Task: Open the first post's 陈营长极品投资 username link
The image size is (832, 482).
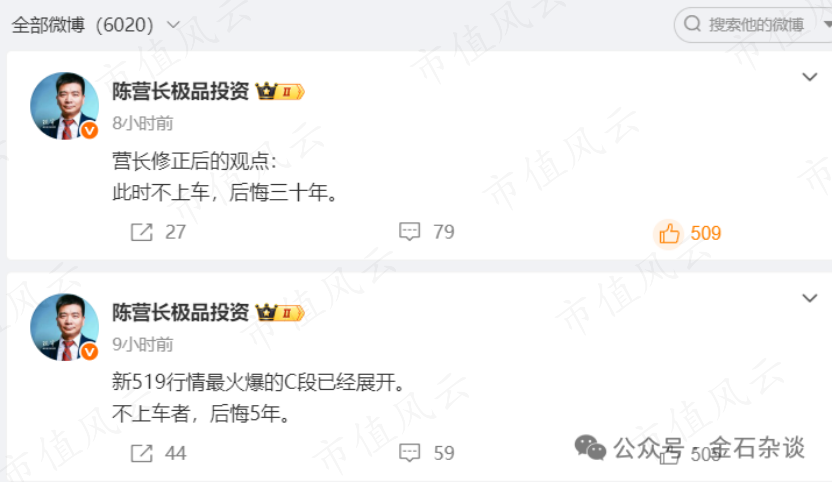Action: point(180,91)
